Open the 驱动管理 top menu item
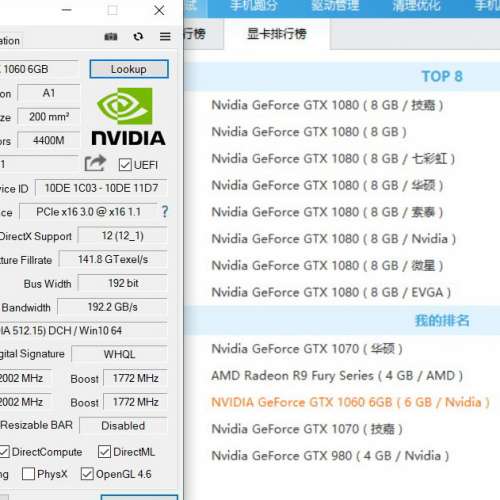The image size is (500, 500). click(335, 6)
